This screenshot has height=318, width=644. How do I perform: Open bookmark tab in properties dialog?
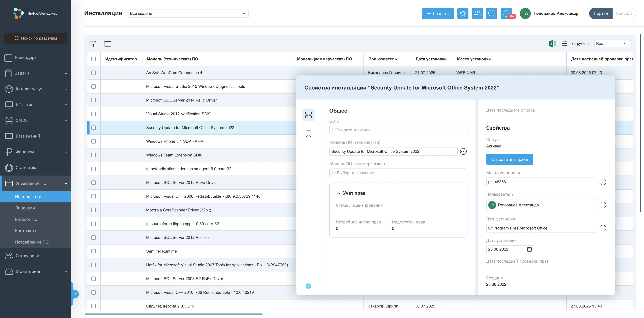(308, 133)
